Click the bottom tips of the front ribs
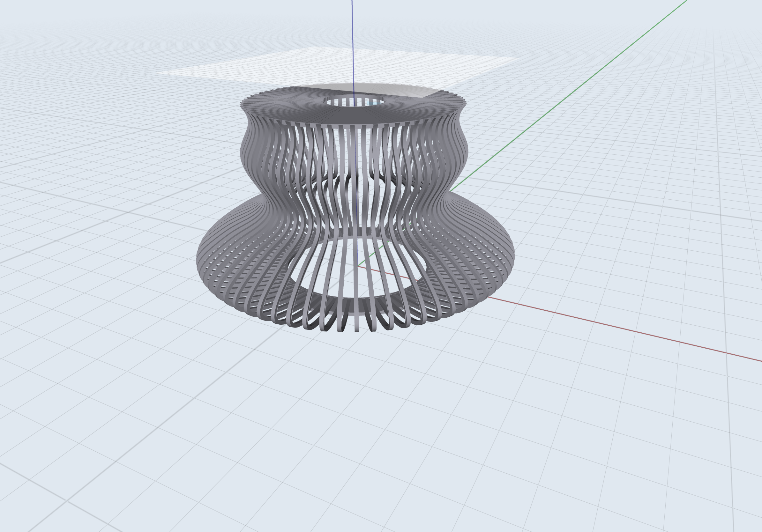Image resolution: width=762 pixels, height=532 pixels. pos(357,329)
